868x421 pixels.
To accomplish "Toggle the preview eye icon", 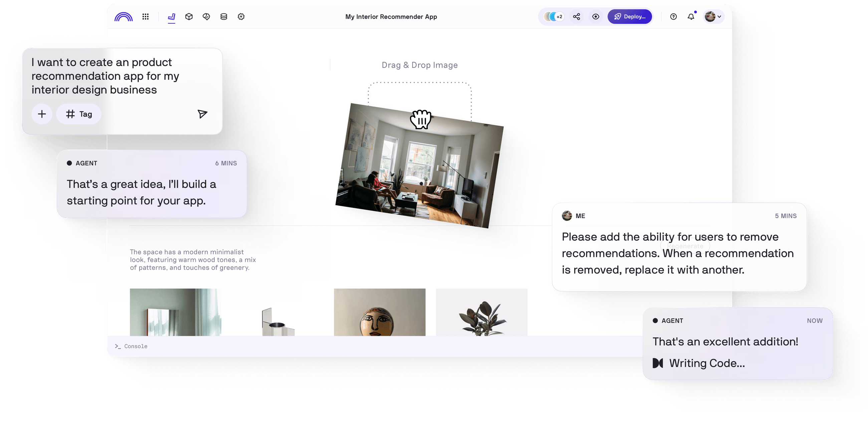I will (596, 16).
